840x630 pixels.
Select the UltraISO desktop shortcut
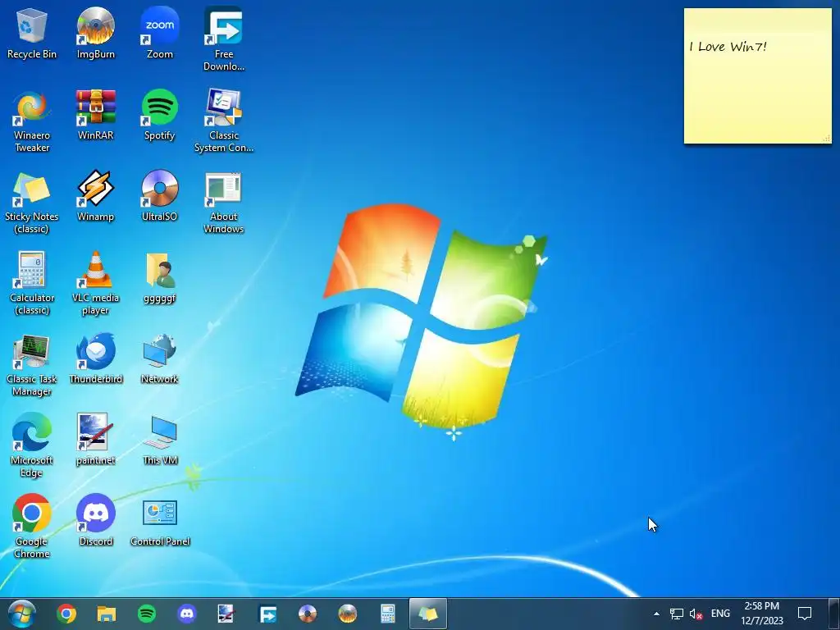(160, 196)
